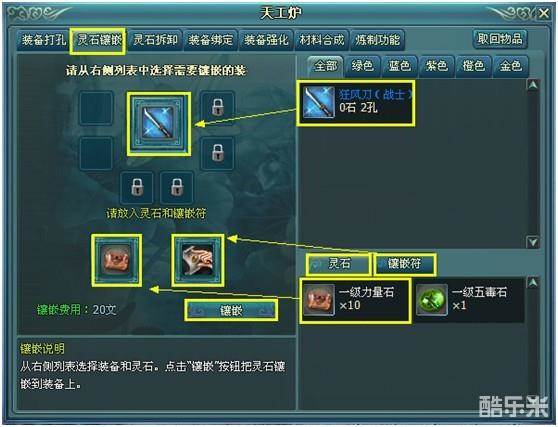Select the 镶嵌符 category toggle
This screenshot has width=558, height=427.
(404, 264)
